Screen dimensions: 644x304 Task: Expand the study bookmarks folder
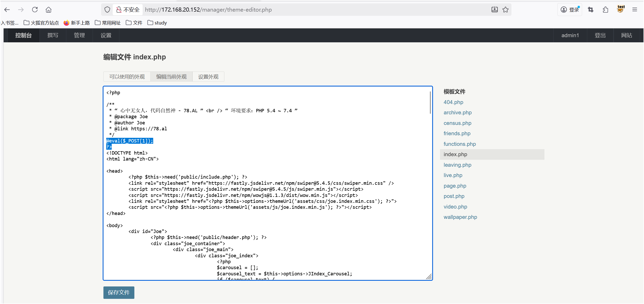(x=157, y=23)
